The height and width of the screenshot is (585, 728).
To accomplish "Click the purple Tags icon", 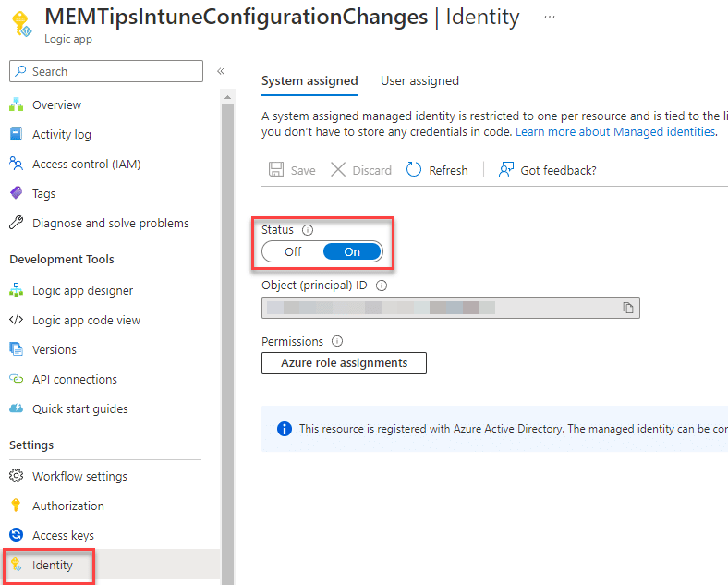I will point(17,192).
